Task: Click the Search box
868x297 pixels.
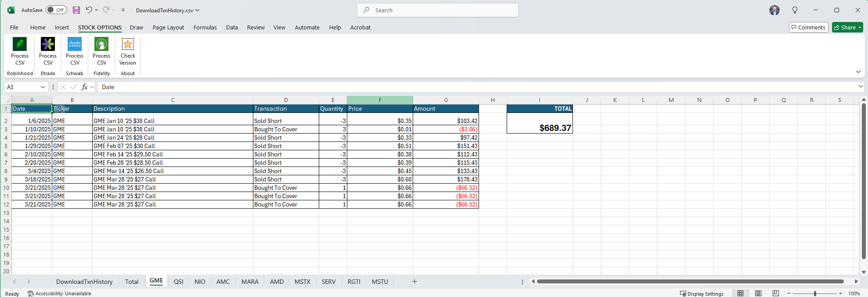Action: click(438, 10)
